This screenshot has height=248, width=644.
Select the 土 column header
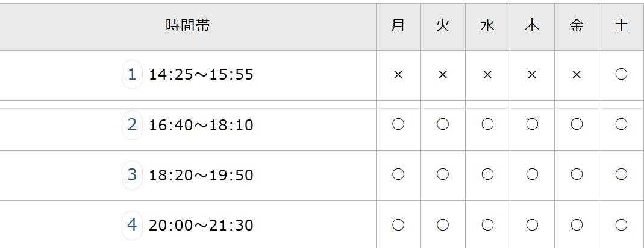click(x=621, y=26)
